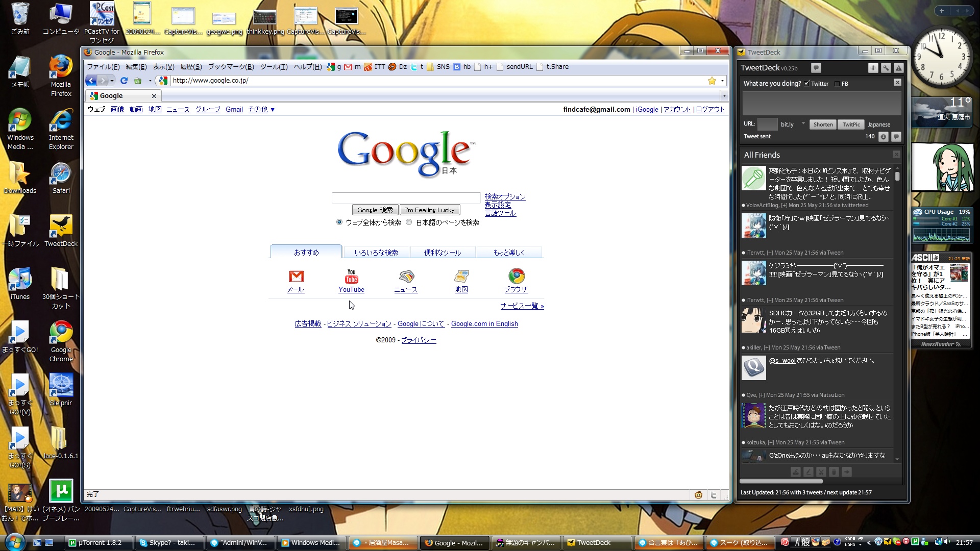Image resolution: width=980 pixels, height=551 pixels.
Task: Click the Google search input field
Action: tap(406, 198)
